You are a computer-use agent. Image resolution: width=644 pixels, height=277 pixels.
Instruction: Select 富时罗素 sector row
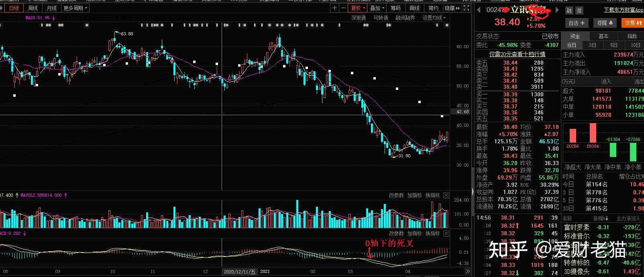tap(603, 227)
